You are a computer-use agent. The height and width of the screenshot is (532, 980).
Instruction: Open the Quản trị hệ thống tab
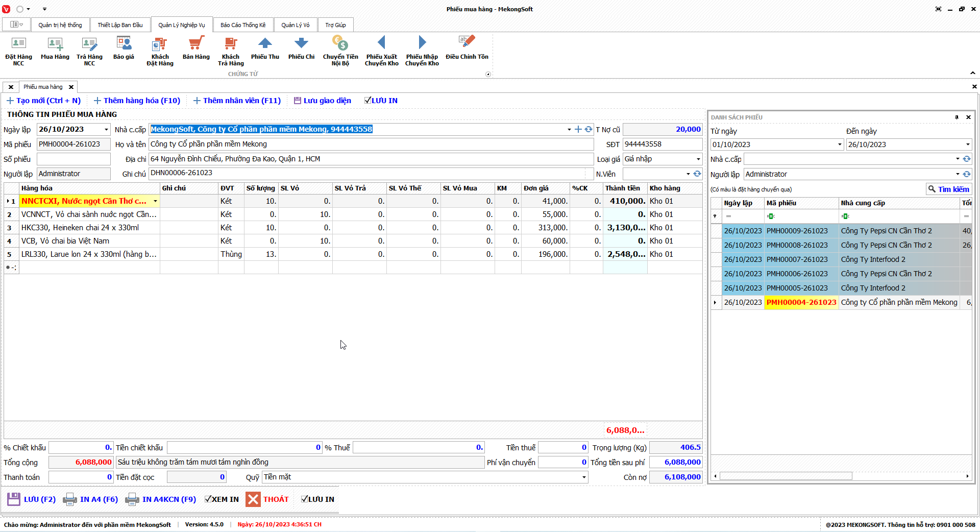pos(60,25)
